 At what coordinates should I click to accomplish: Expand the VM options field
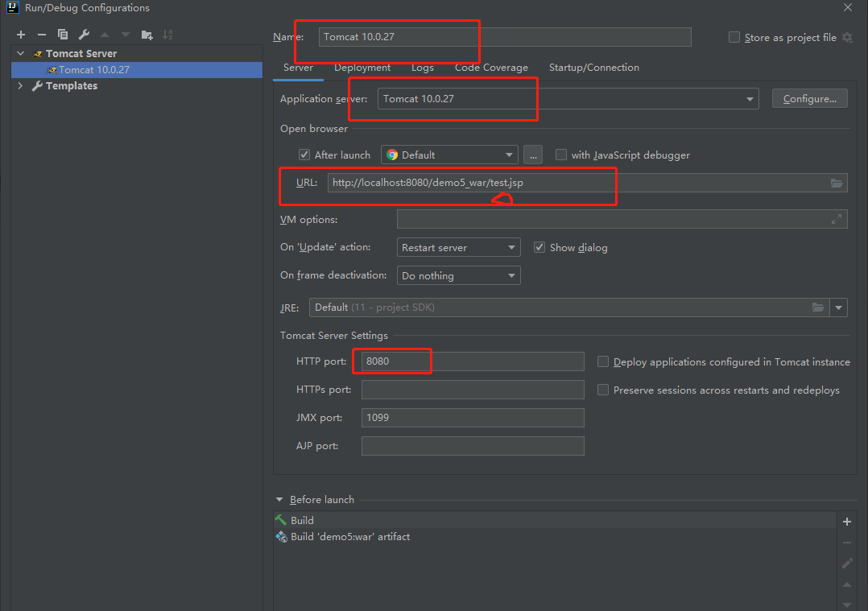tap(837, 219)
